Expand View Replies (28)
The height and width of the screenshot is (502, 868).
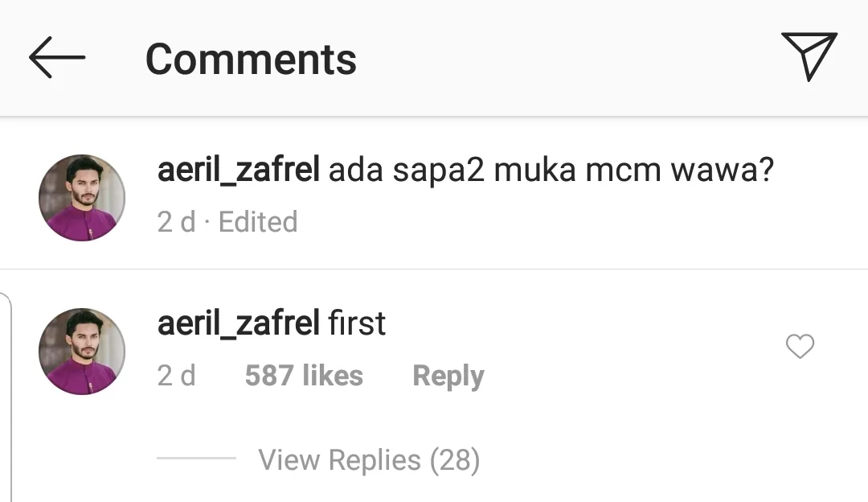coord(369,460)
